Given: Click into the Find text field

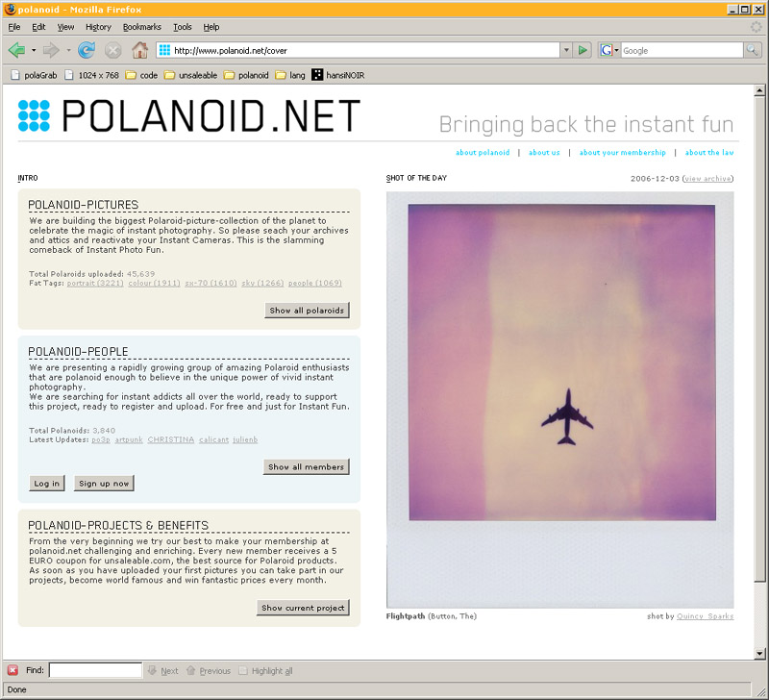Looking at the screenshot, I should [95, 670].
